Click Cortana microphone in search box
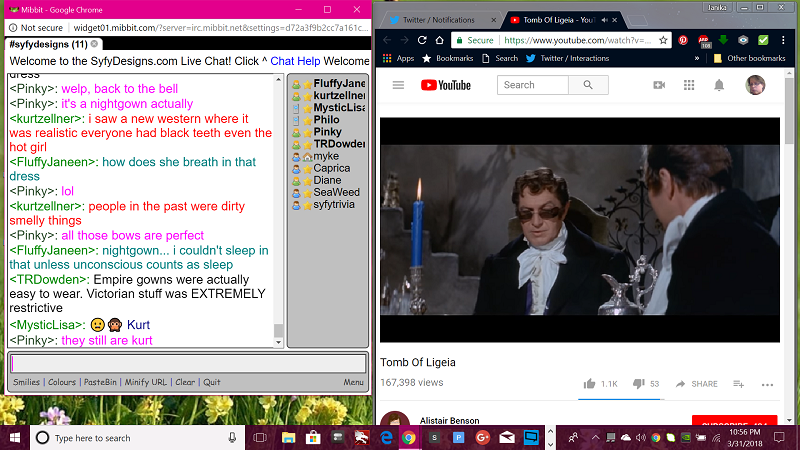Screen dimensions: 800x450 [x=232, y=438]
